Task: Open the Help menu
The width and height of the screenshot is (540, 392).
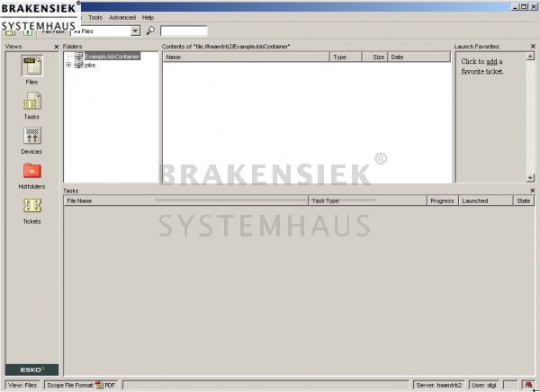Action: click(148, 18)
